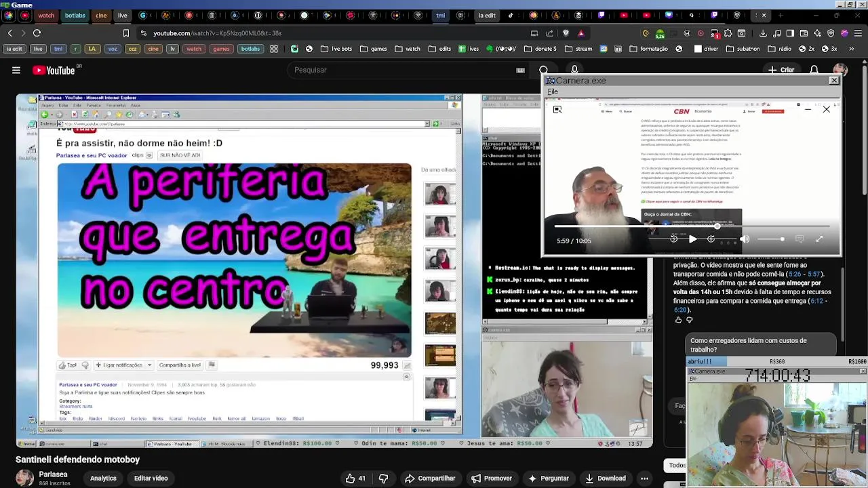The width and height of the screenshot is (868, 488).
Task: Open the 'formatação' bookmark folder
Action: click(648, 49)
